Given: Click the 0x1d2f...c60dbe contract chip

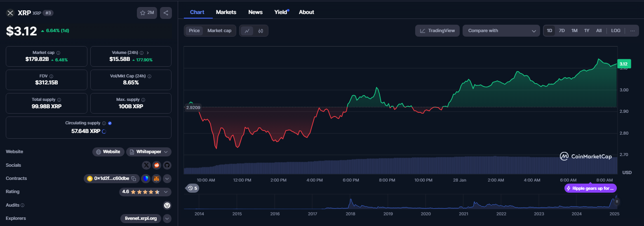Looking at the screenshot, I should [x=112, y=179].
